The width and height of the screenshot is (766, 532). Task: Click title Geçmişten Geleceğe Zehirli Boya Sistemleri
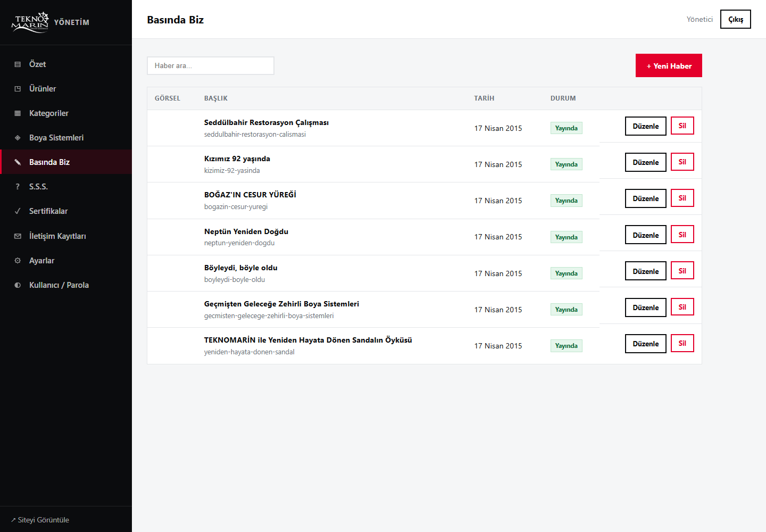[x=281, y=304]
